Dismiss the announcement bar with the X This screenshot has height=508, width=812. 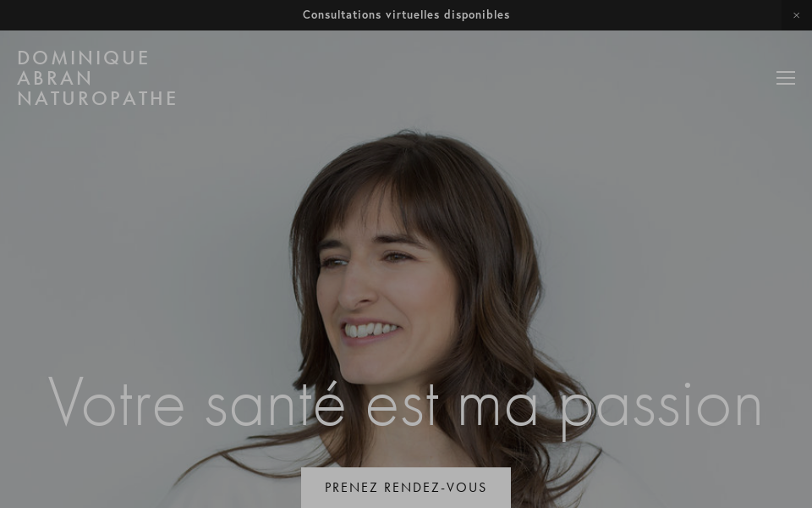[797, 15]
